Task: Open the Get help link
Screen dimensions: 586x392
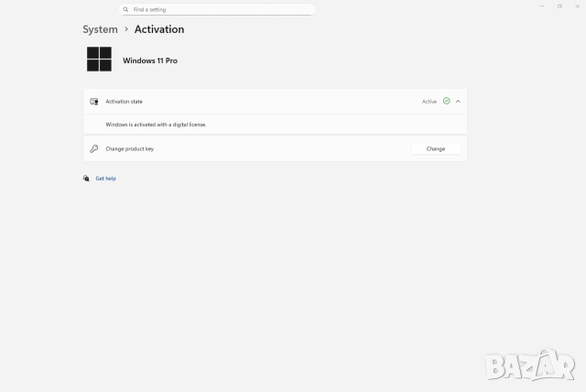Action: pyautogui.click(x=105, y=179)
